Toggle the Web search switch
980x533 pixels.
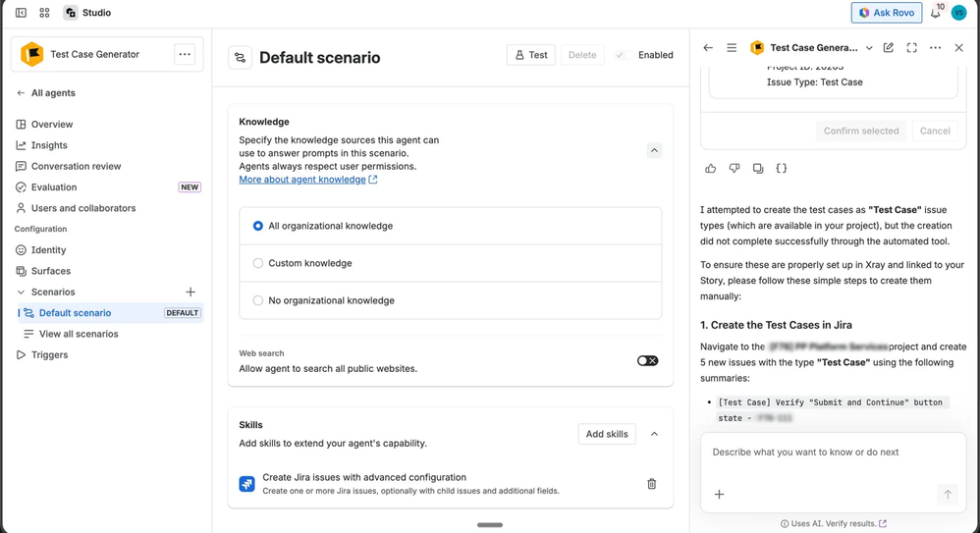[647, 360]
